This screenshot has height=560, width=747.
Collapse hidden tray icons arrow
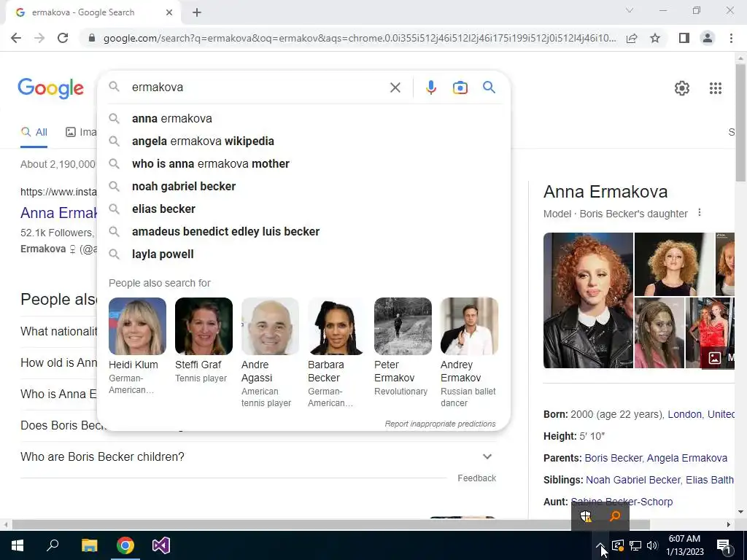click(x=600, y=545)
